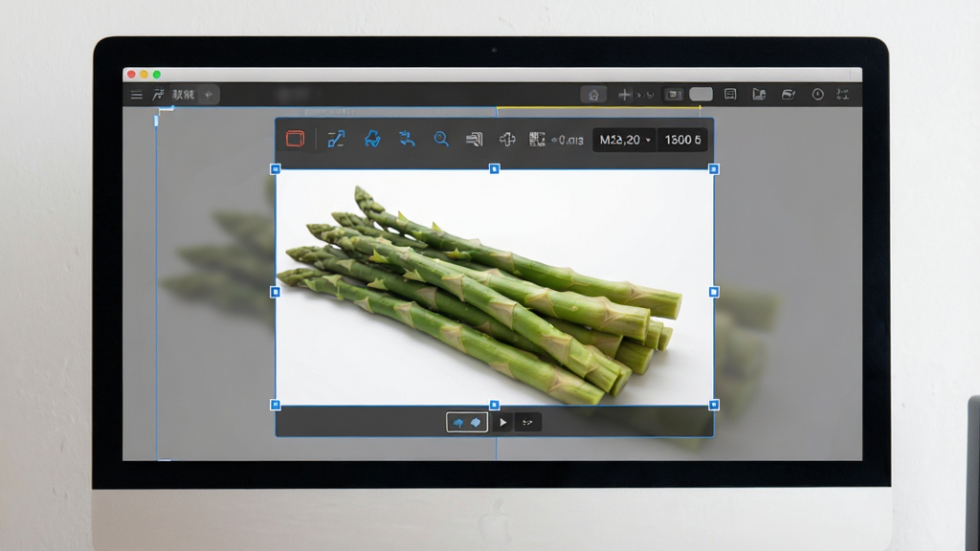The width and height of the screenshot is (980, 551).
Task: Go to the home icon in top bar
Action: coord(593,95)
